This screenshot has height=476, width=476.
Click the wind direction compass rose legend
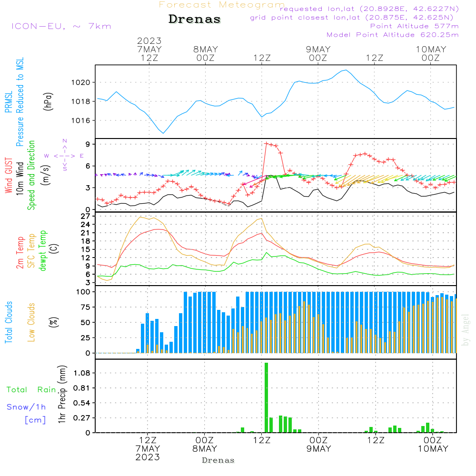click(x=64, y=156)
